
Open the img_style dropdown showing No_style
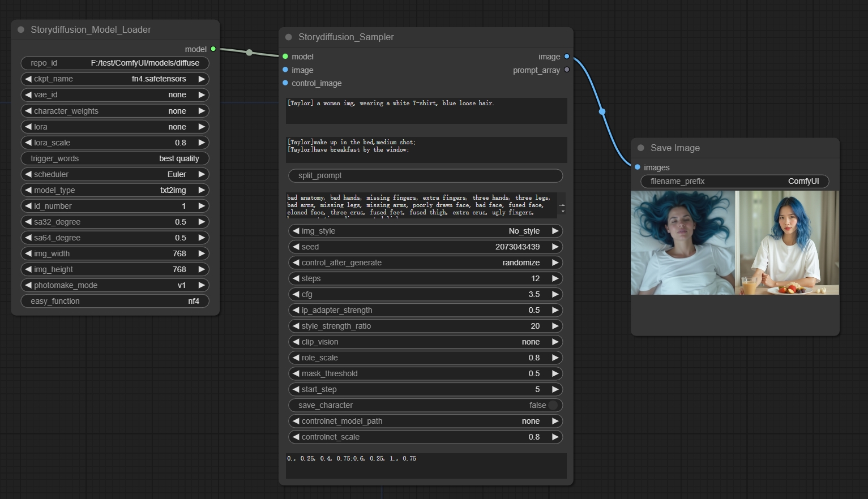click(x=426, y=231)
